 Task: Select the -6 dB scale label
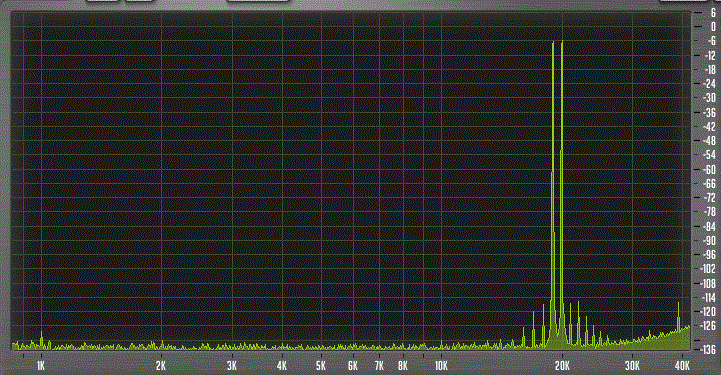[x=711, y=41]
